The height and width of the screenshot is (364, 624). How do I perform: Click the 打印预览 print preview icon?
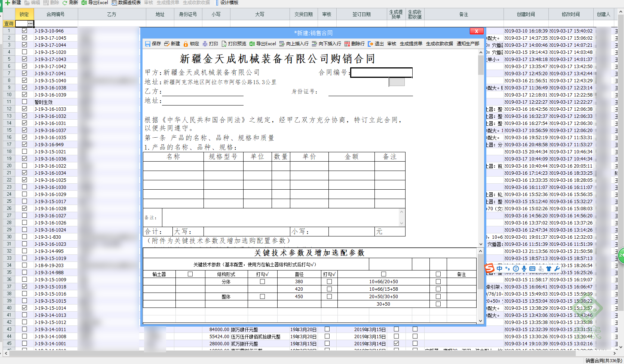(224, 44)
